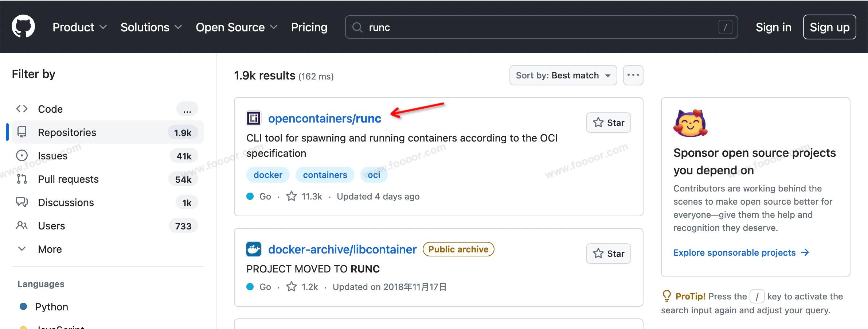
Task: Filter results by Python language
Action: 51,307
